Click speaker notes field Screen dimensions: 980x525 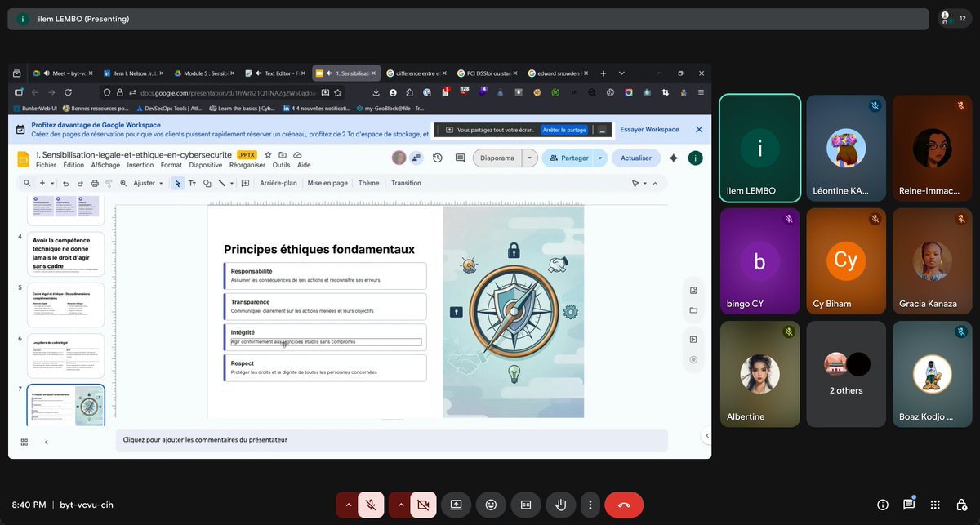[x=392, y=439]
